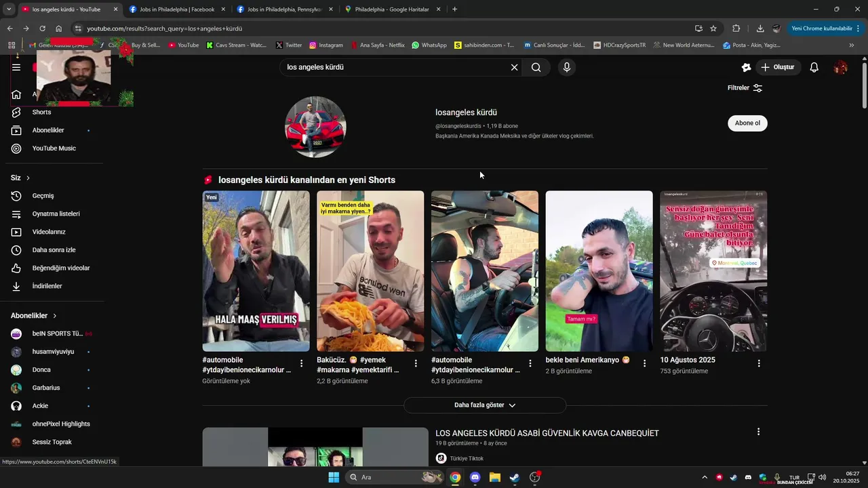Open a new Chrome tab
Viewport: 868px width, 488px height.
(454, 9)
